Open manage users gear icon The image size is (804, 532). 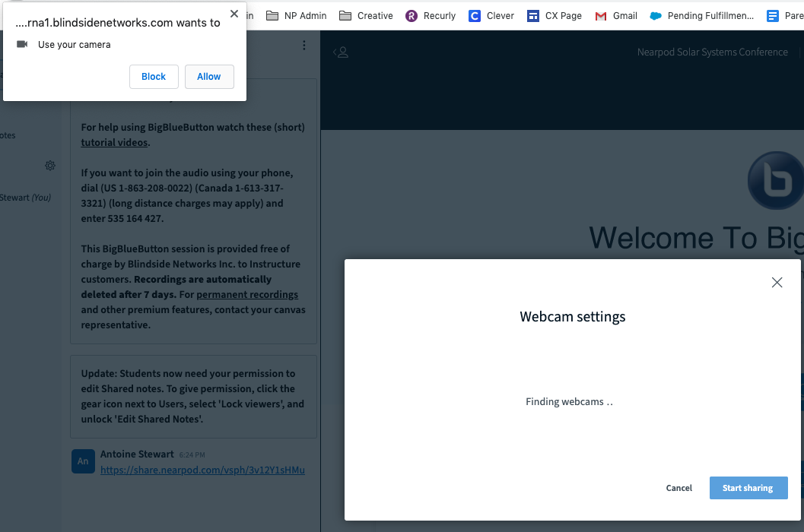point(50,166)
